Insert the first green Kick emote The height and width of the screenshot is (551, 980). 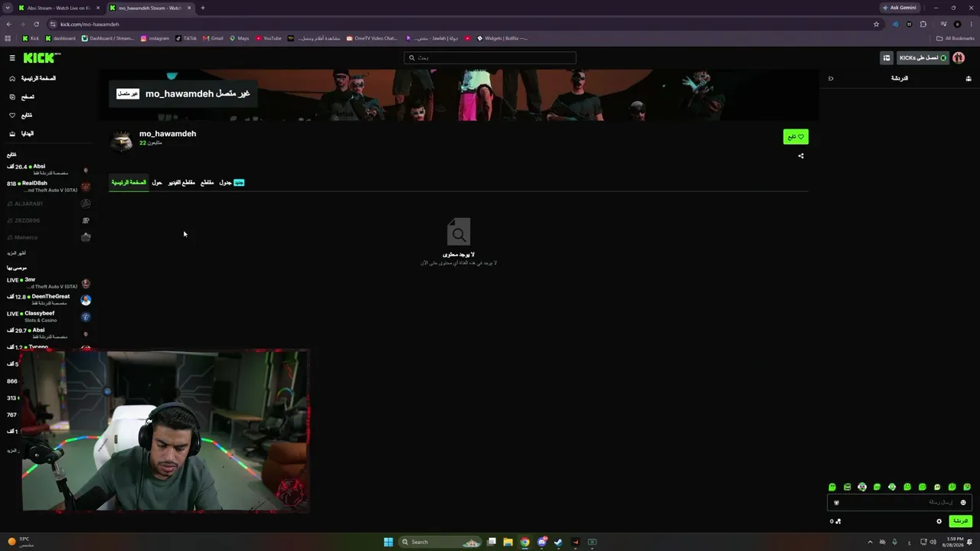pyautogui.click(x=832, y=487)
